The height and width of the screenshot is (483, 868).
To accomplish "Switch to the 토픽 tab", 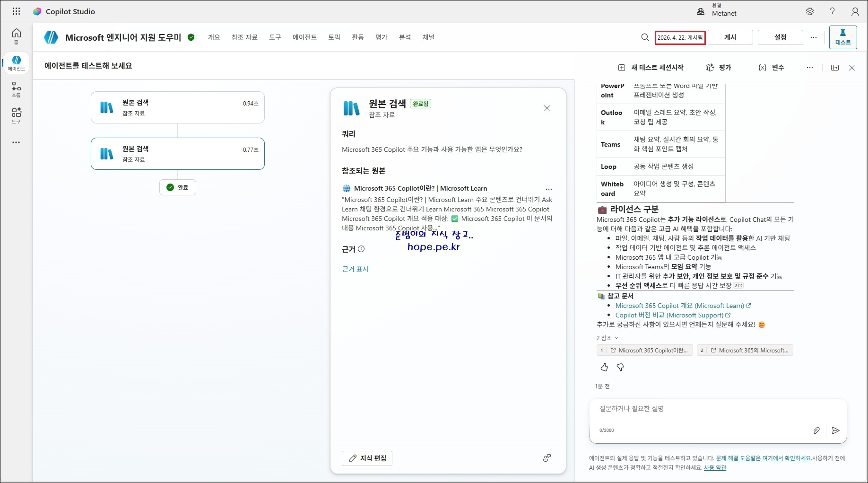I will point(334,37).
